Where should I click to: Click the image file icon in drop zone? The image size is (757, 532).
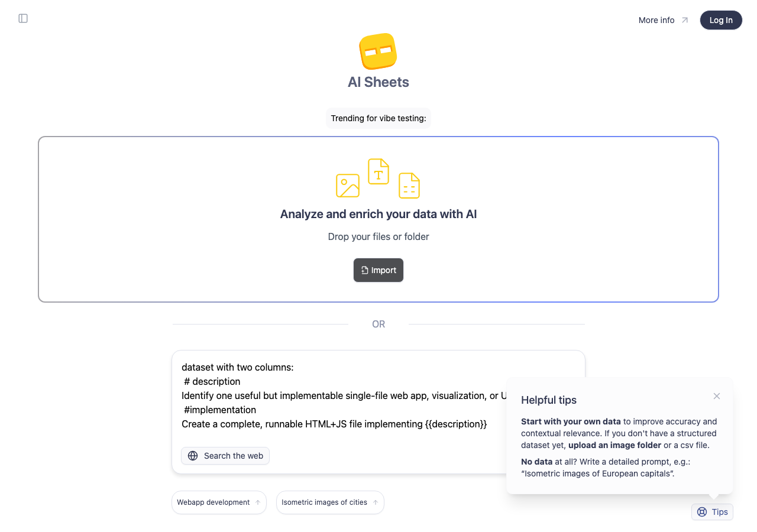click(x=348, y=186)
